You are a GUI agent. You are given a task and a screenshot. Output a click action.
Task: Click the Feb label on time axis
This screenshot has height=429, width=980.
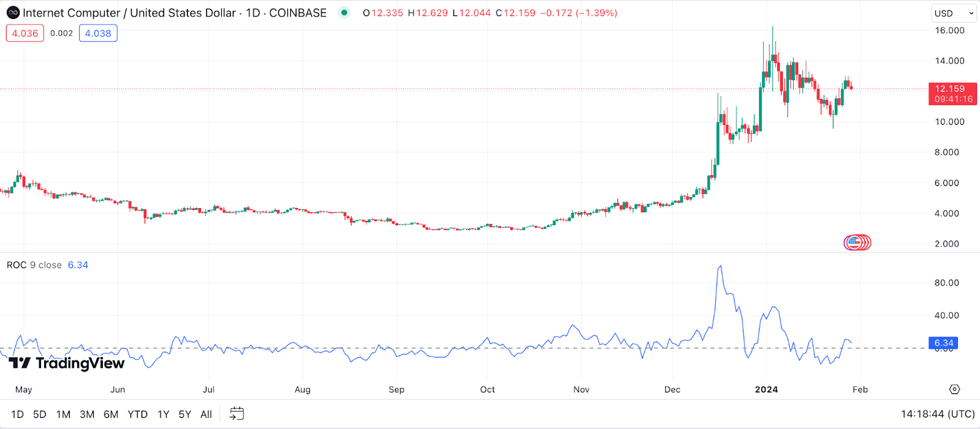coord(860,389)
